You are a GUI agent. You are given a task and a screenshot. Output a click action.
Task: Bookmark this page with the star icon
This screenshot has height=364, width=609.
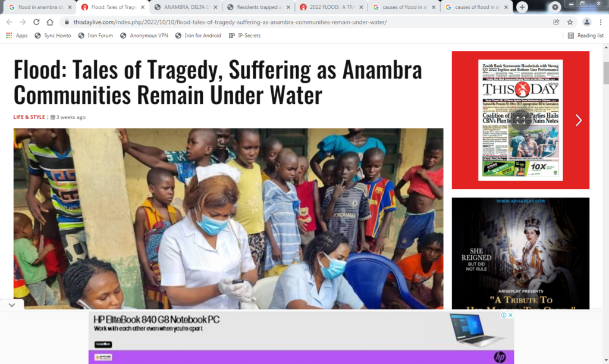point(570,22)
